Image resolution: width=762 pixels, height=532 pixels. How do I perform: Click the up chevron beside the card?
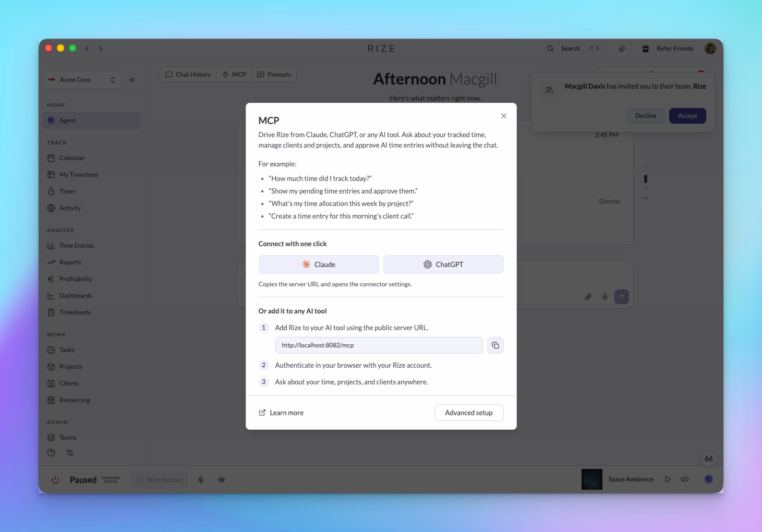click(x=646, y=167)
